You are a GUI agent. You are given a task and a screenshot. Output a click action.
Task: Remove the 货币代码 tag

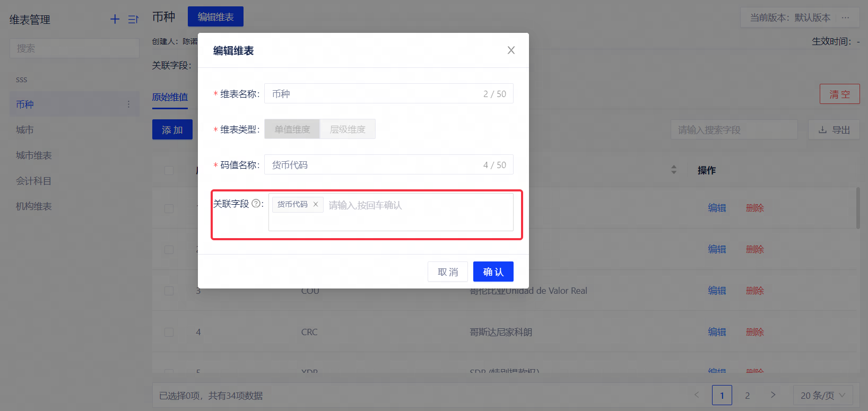point(316,204)
